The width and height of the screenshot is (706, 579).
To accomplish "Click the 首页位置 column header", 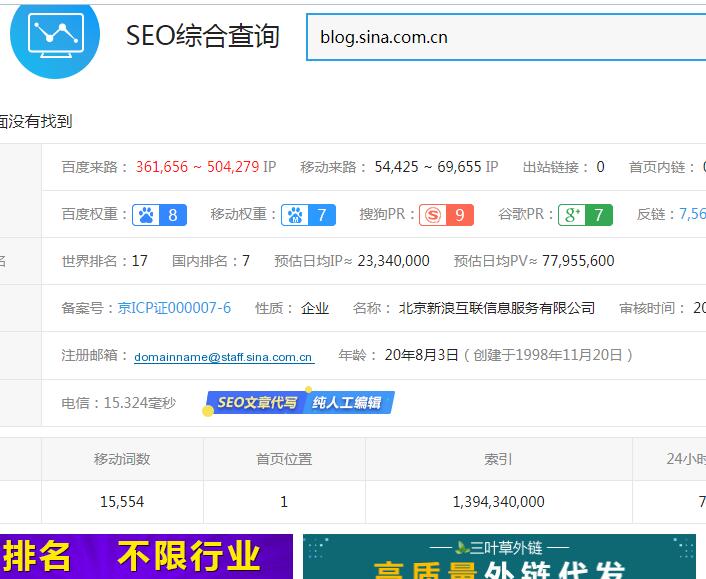I will tap(284, 459).
